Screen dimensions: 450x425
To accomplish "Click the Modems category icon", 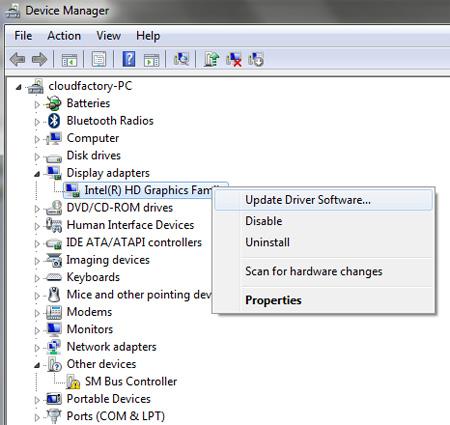I will [x=54, y=312].
